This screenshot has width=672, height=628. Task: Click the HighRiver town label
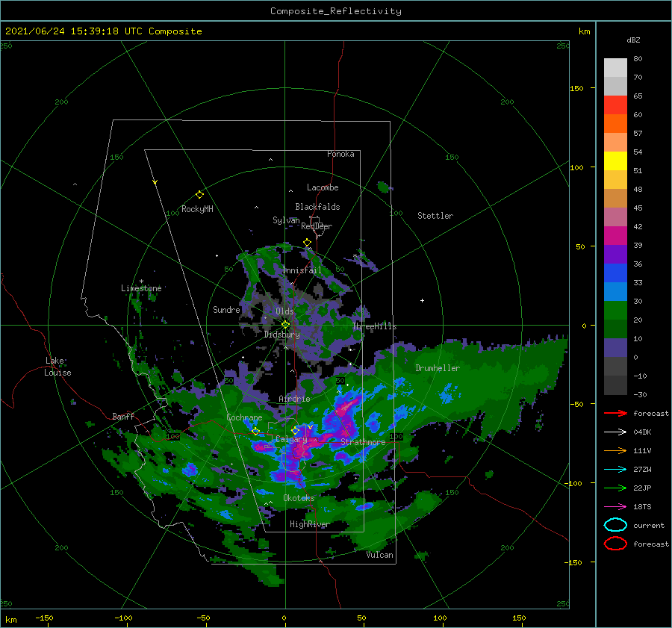tap(310, 524)
